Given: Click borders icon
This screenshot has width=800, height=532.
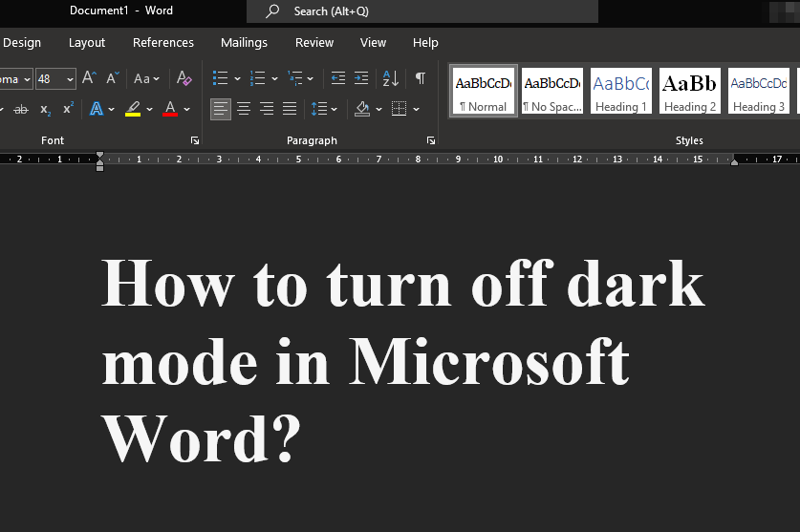Looking at the screenshot, I should point(399,109).
